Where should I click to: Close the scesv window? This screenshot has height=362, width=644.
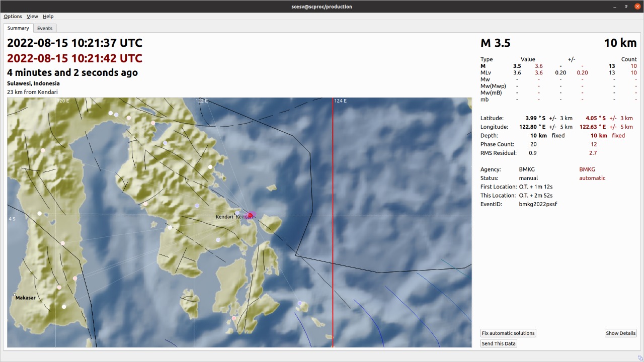[637, 7]
